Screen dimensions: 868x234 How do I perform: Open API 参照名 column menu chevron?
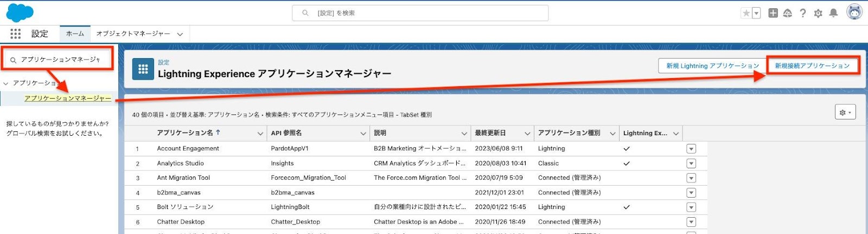(363, 134)
